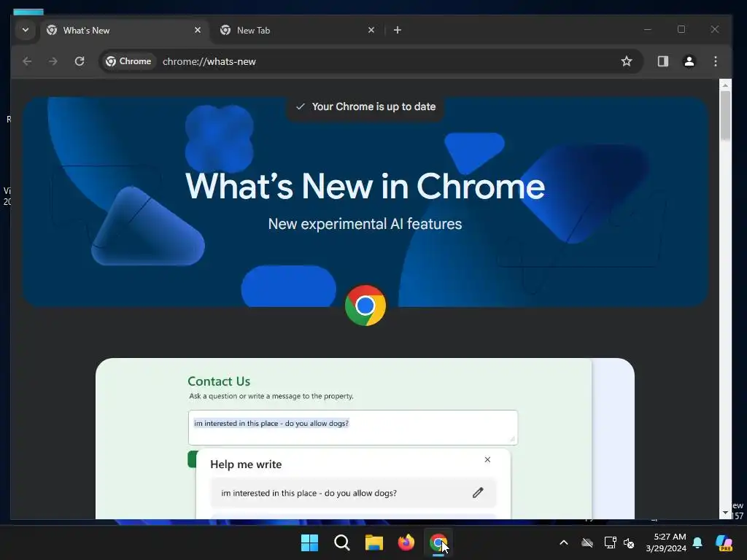
Task: Open notifications bell icon
Action: click(697, 542)
